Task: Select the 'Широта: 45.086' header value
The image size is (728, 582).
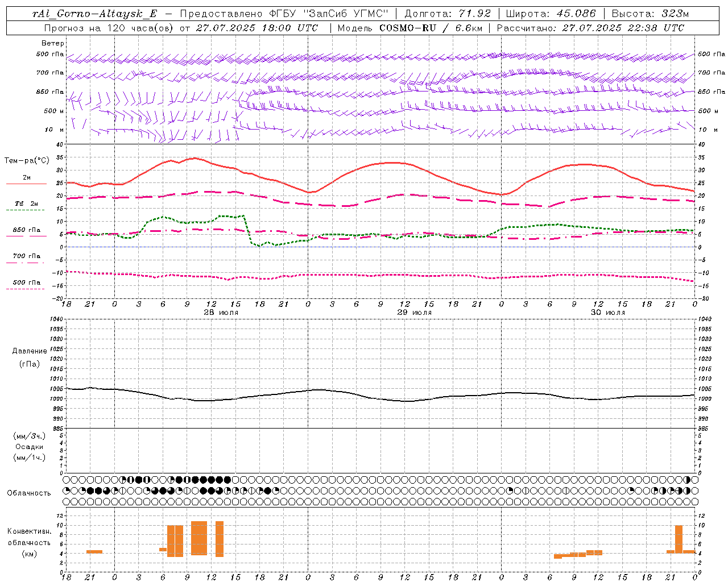Action: 551,14
